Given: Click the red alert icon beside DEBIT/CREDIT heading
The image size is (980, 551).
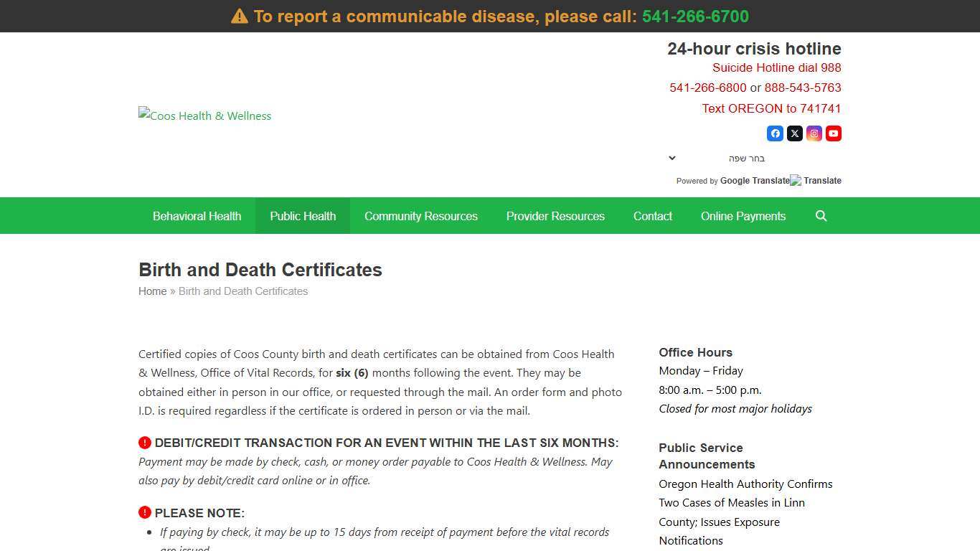Looking at the screenshot, I should tap(144, 443).
